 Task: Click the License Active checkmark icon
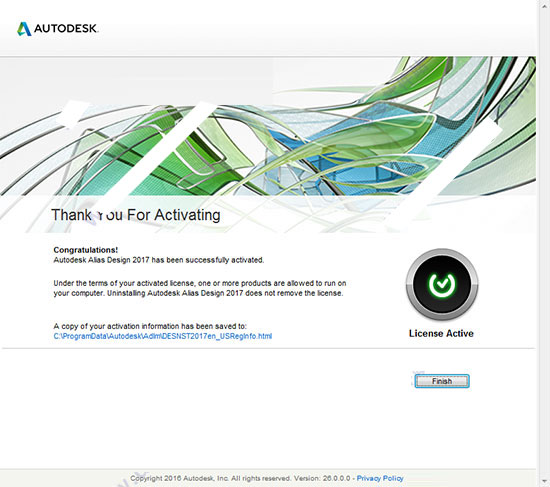442,284
